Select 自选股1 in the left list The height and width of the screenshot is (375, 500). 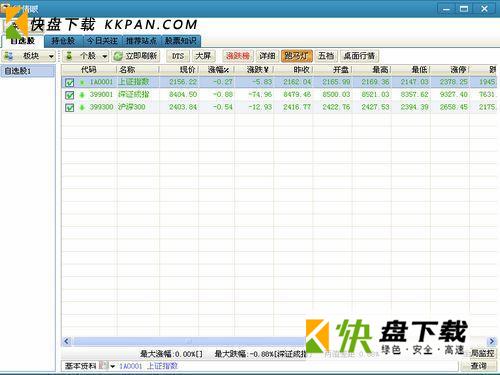point(28,71)
